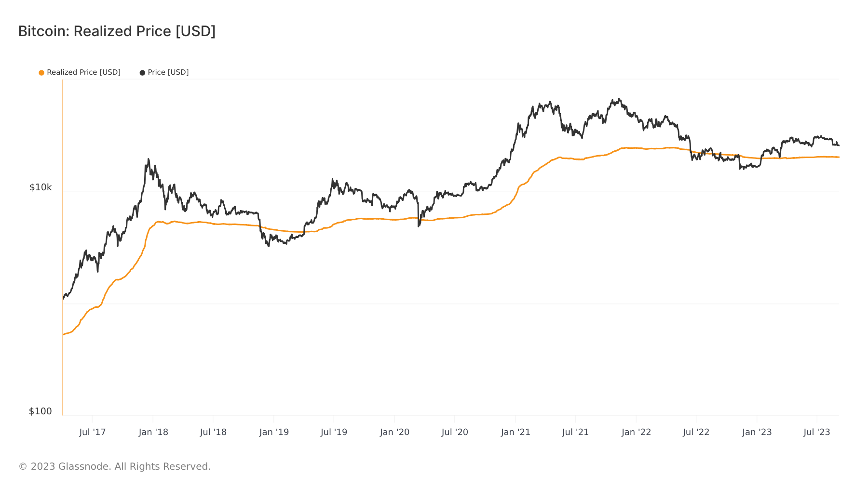Click the black Price legend dot

pos(142,73)
